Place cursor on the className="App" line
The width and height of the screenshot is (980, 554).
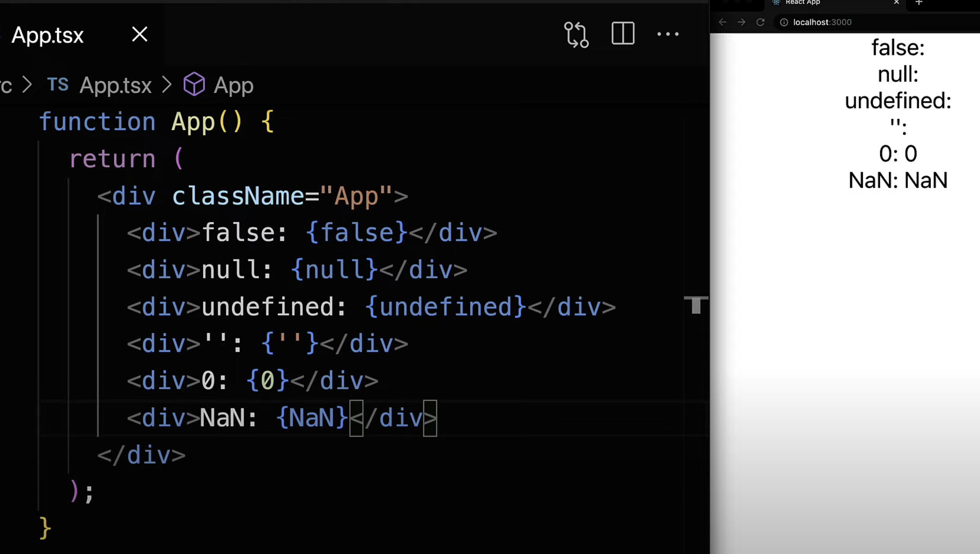[252, 196]
